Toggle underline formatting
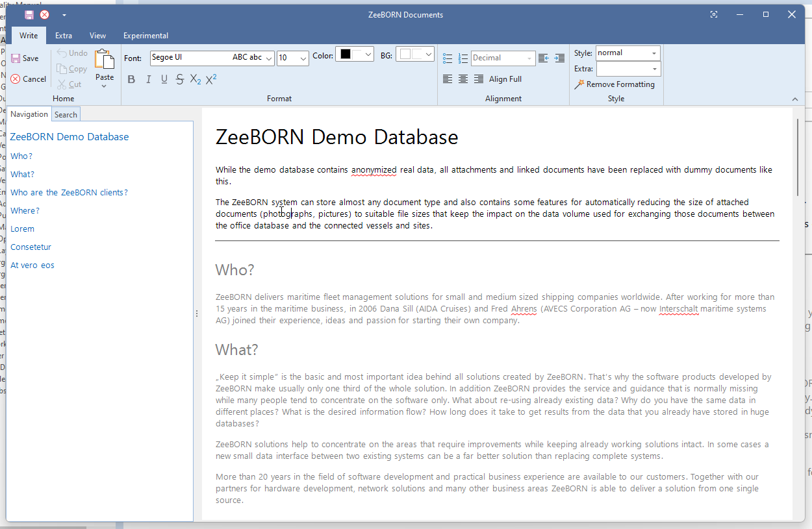Image resolution: width=812 pixels, height=529 pixels. click(164, 80)
